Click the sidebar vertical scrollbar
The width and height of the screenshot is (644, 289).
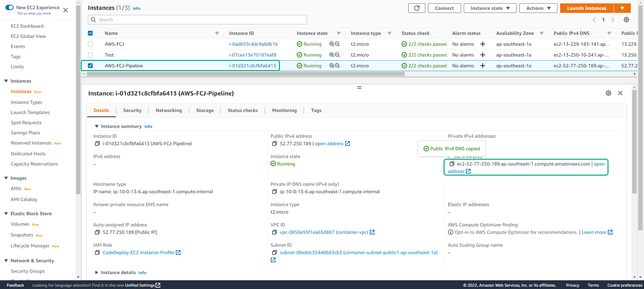click(78, 100)
